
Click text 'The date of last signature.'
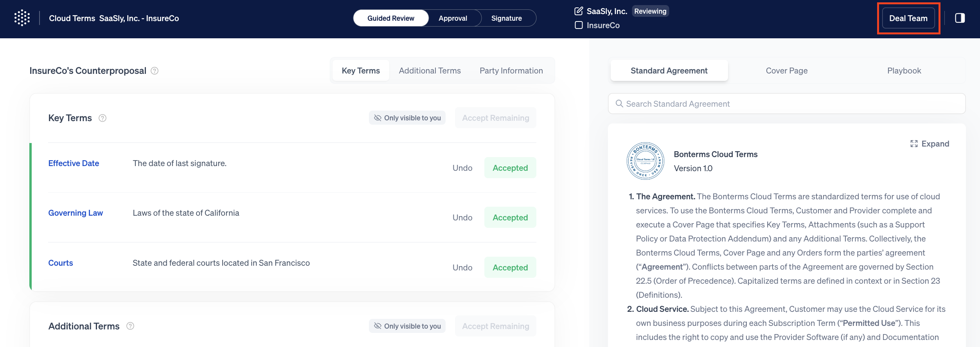[x=180, y=163]
